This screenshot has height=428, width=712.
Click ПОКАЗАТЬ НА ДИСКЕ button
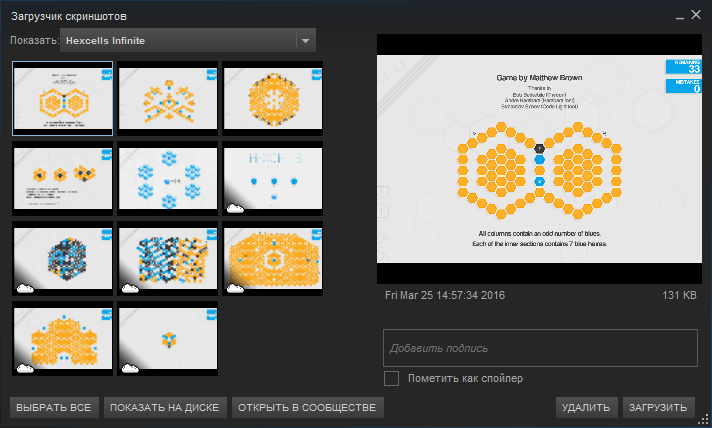pos(164,408)
